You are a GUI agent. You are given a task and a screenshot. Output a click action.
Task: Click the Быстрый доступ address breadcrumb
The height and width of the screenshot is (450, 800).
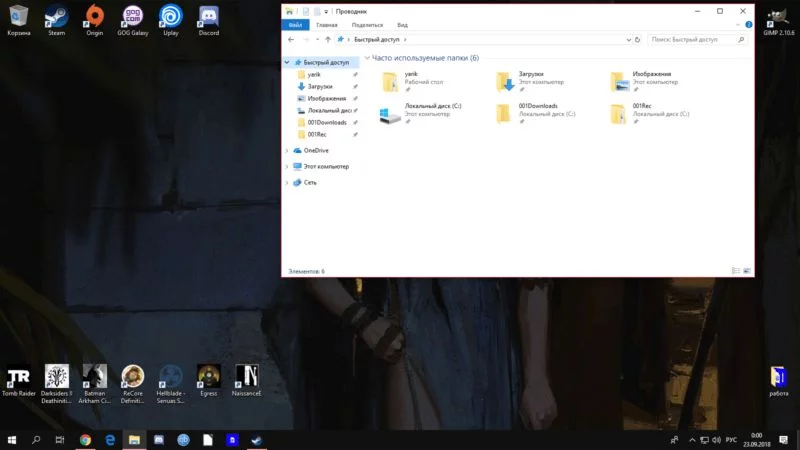tap(377, 39)
